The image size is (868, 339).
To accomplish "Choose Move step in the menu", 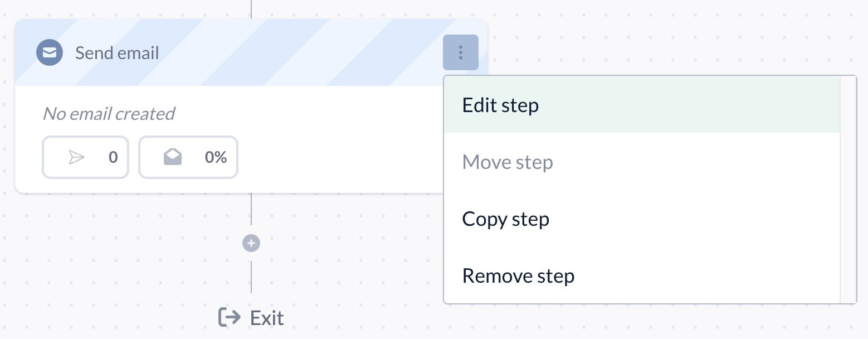I will click(508, 162).
